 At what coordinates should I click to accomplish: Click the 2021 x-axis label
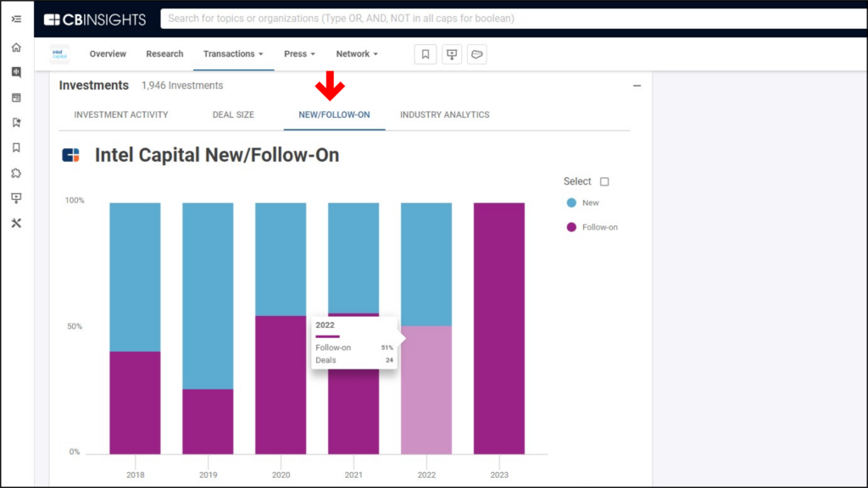(x=353, y=474)
